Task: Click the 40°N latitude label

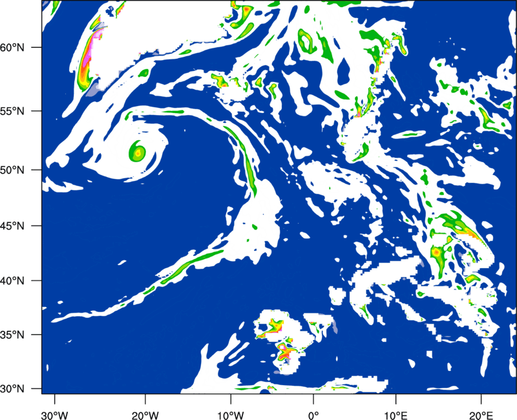Action: coord(12,280)
